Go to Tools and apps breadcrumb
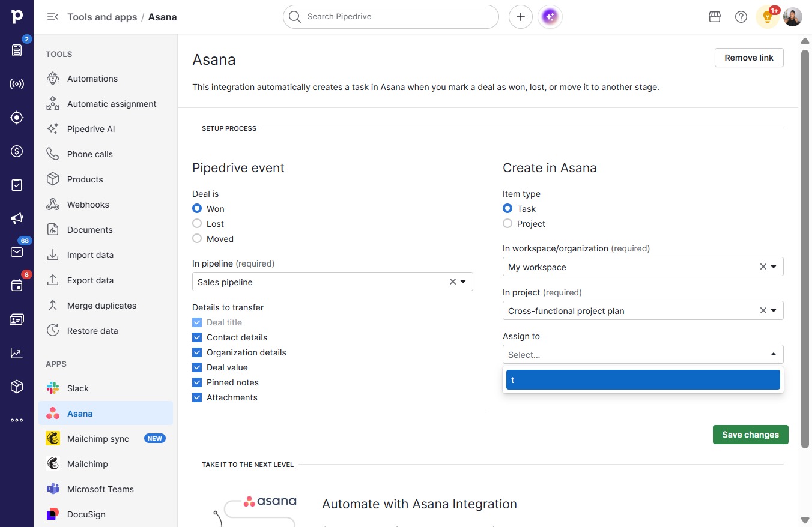Screen dimensions: 812x527 [102, 17]
